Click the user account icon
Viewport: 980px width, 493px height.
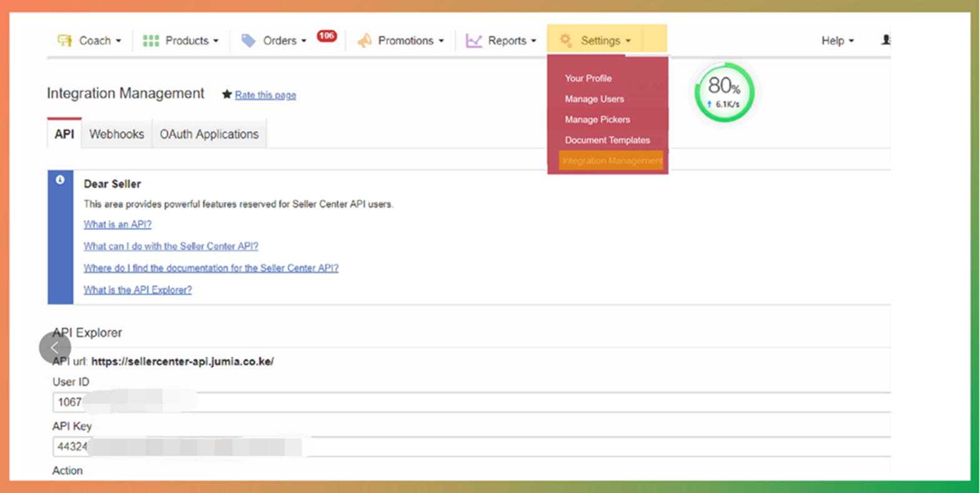[x=886, y=40]
